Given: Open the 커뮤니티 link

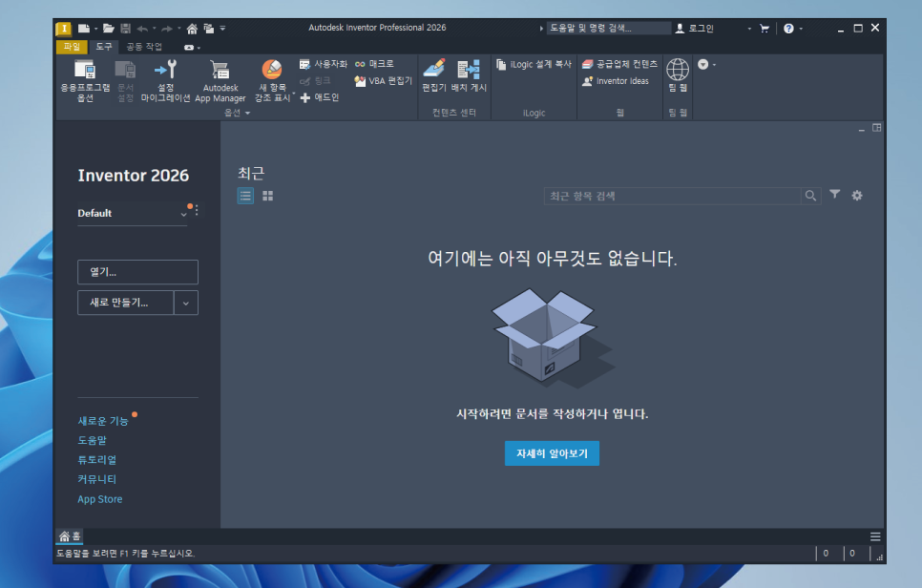Looking at the screenshot, I should (97, 479).
